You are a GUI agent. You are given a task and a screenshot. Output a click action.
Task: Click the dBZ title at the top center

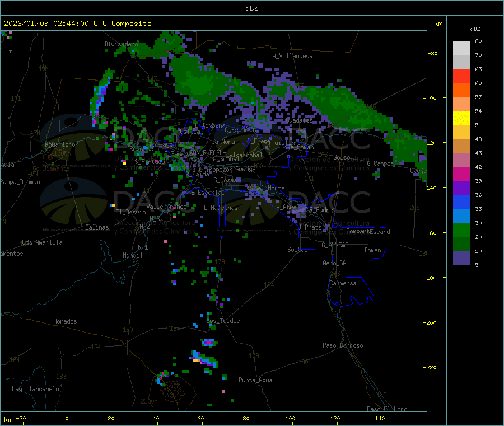click(251, 8)
